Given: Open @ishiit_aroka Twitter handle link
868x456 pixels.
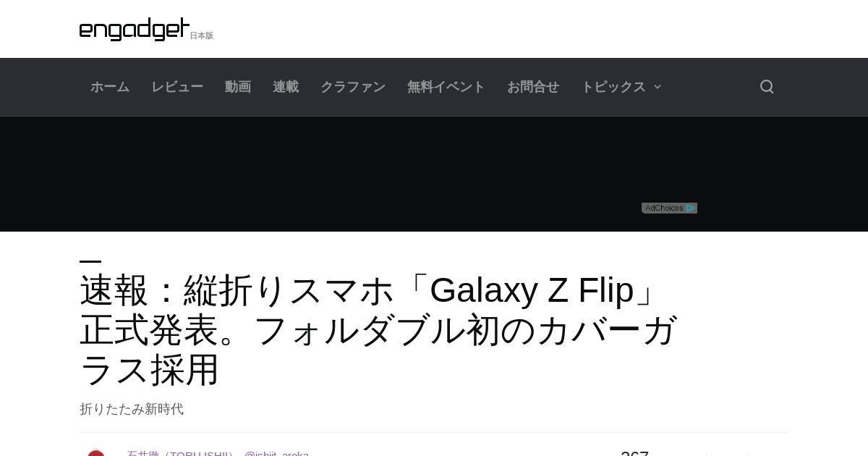Looking at the screenshot, I should [x=276, y=454].
